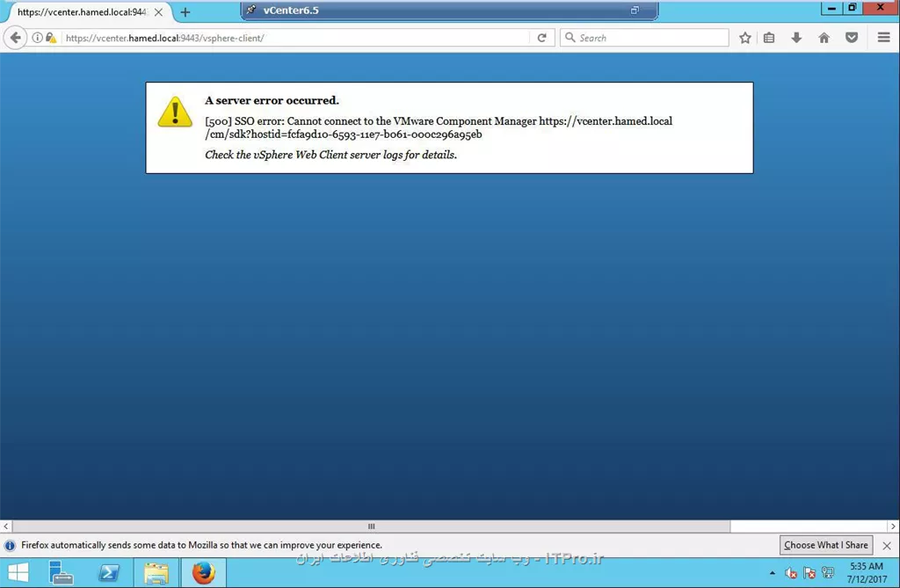Save to Pocket icon

coord(852,38)
